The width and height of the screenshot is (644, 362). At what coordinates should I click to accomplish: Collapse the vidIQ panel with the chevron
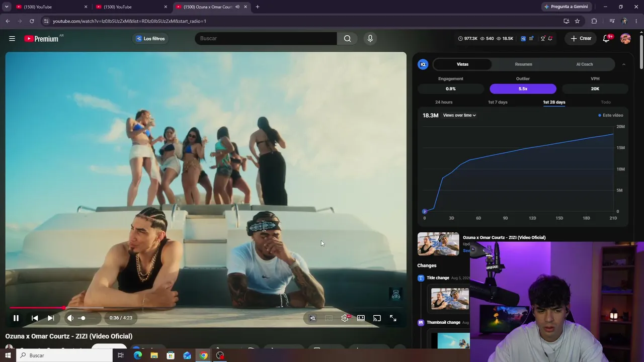point(623,64)
